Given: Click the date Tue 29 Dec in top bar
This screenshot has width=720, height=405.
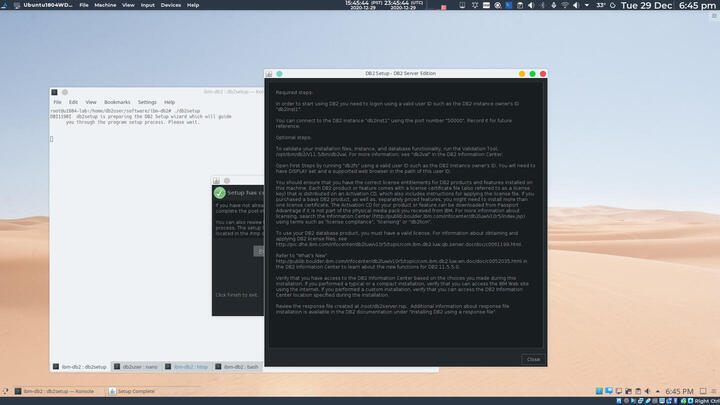Looking at the screenshot, I should pyautogui.click(x=647, y=6).
